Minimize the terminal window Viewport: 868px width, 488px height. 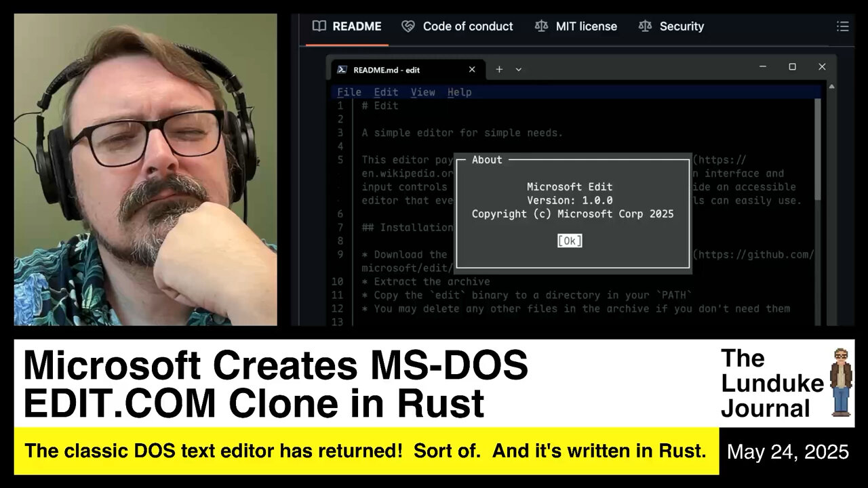coord(763,66)
